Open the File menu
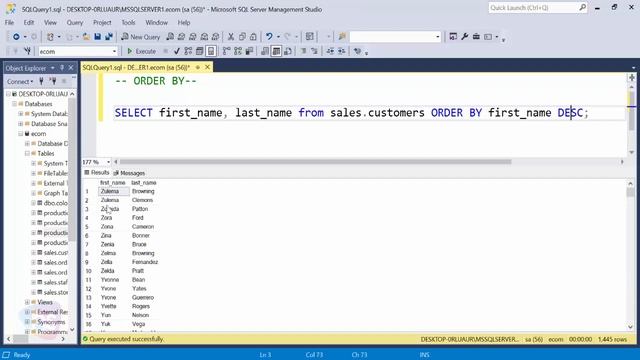This screenshot has height=360, width=640. (x=9, y=22)
